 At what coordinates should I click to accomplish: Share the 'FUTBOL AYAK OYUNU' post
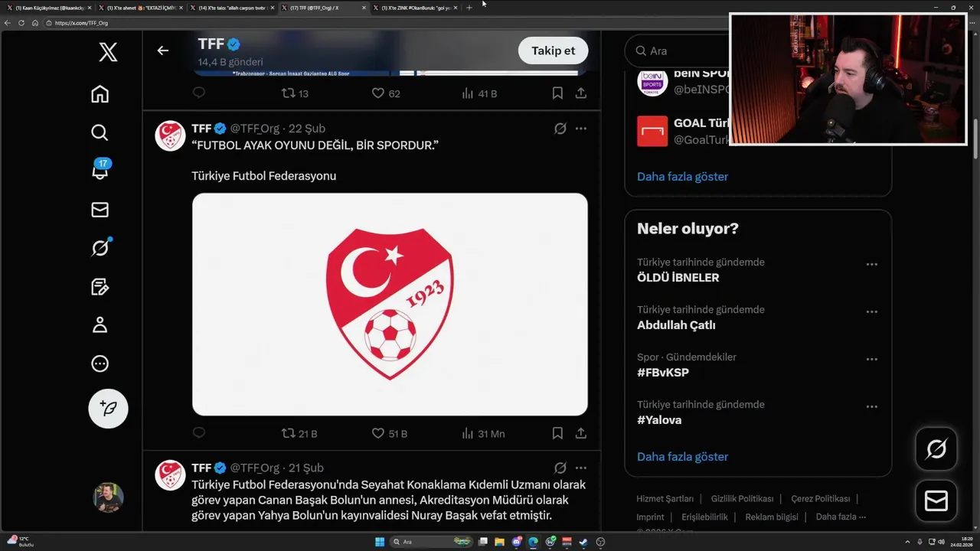coord(581,433)
